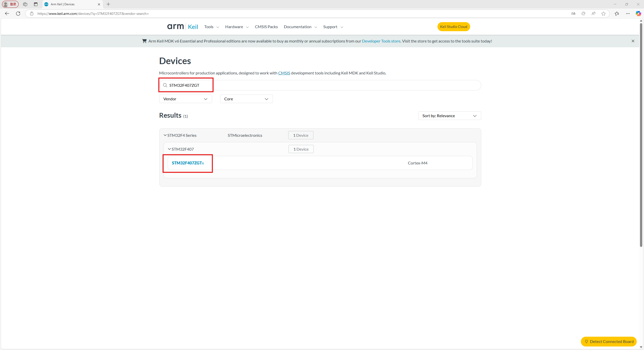Viewport: 644px width, 350px height.
Task: Click Detect Connected Board button
Action: [609, 341]
